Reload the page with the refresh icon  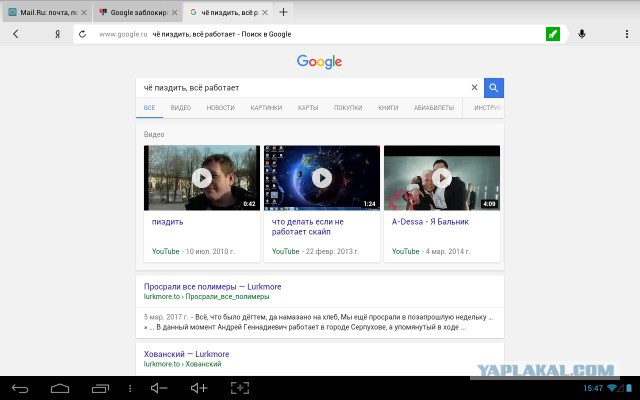[82, 34]
